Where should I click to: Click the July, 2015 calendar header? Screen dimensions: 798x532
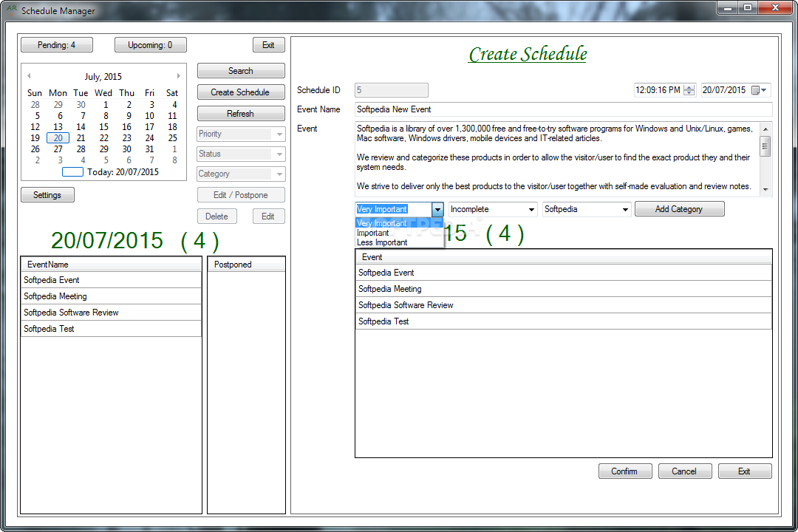[103, 76]
